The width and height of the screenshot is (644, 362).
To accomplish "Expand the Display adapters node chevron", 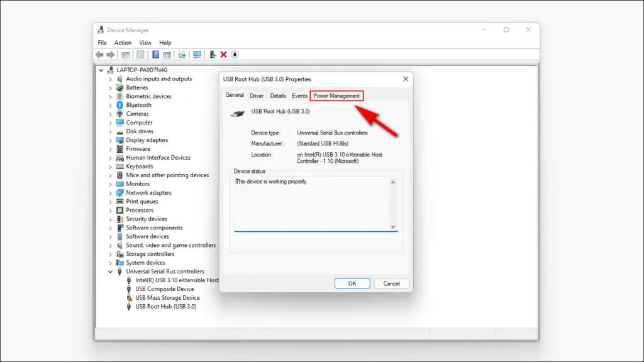I will tap(110, 140).
